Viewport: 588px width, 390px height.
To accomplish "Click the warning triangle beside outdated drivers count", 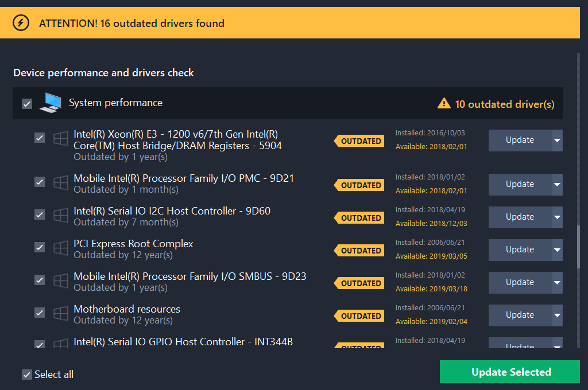I will tap(444, 103).
